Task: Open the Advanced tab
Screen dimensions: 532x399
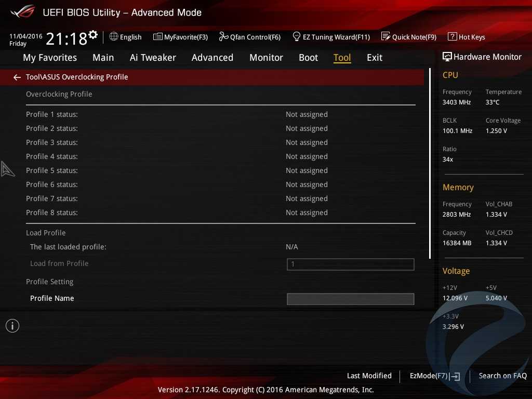Action: 212,58
